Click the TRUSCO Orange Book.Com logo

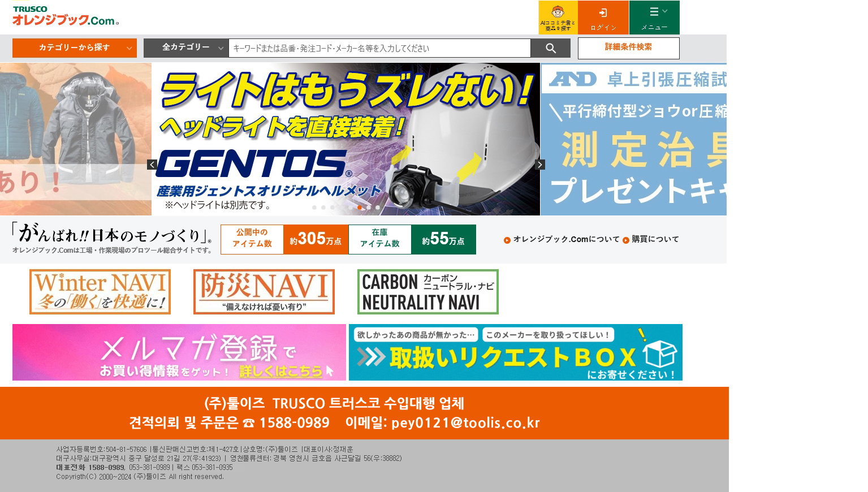tap(66, 16)
